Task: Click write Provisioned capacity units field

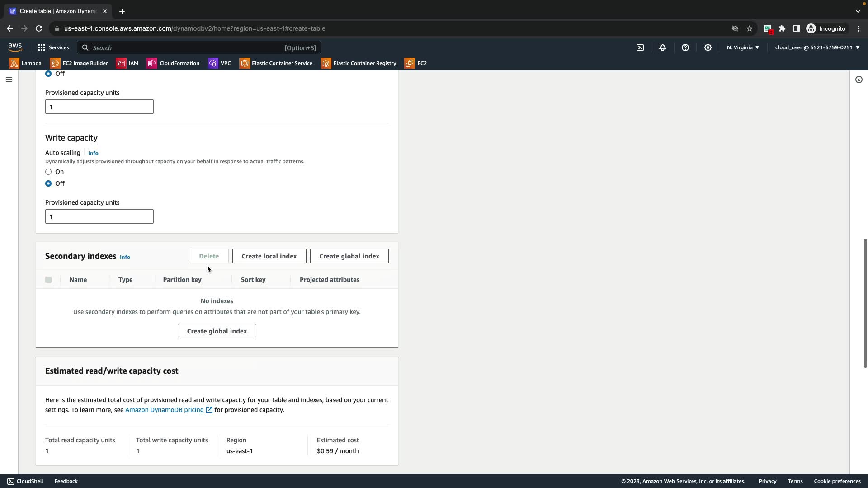Action: tap(99, 216)
